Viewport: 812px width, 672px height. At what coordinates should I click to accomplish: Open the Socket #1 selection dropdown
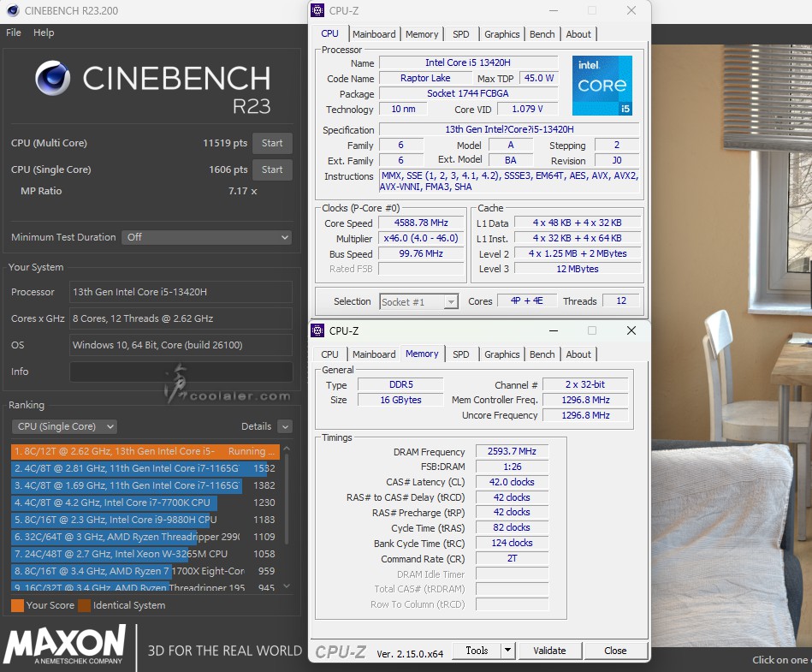(419, 301)
